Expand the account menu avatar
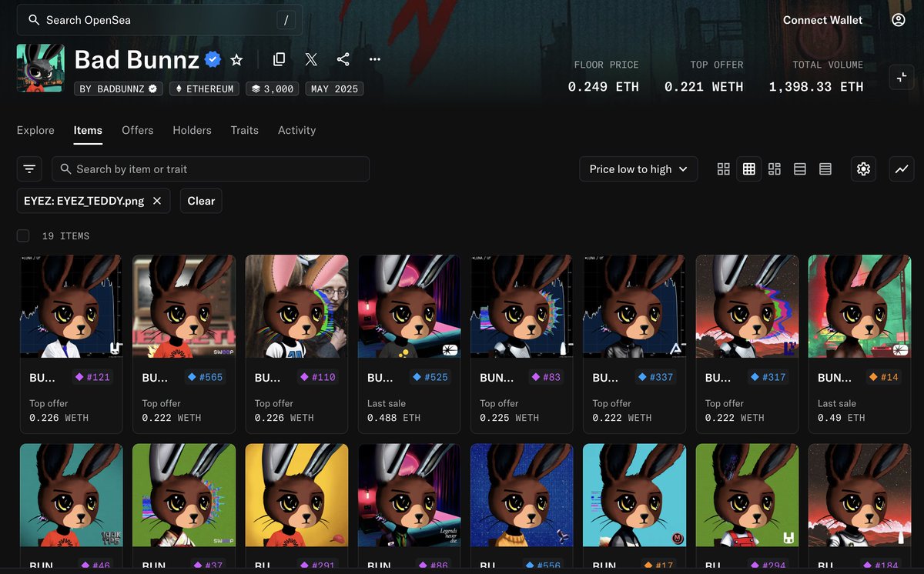This screenshot has width=924, height=574. click(x=898, y=20)
